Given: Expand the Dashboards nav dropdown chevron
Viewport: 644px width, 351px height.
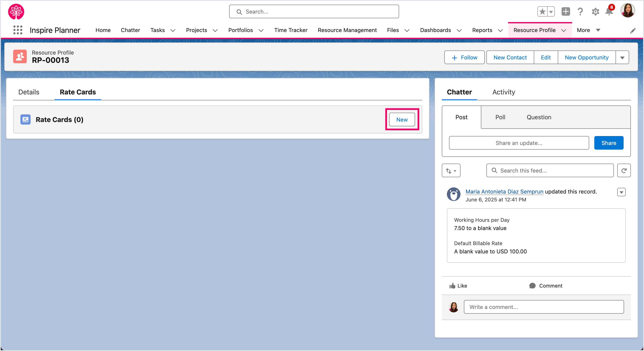Looking at the screenshot, I should click(459, 31).
